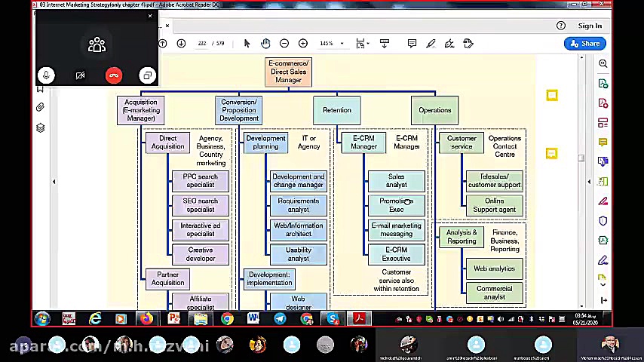This screenshot has width=644, height=362.
Task: Open participants icon in meeting overlay
Action: [x=97, y=44]
